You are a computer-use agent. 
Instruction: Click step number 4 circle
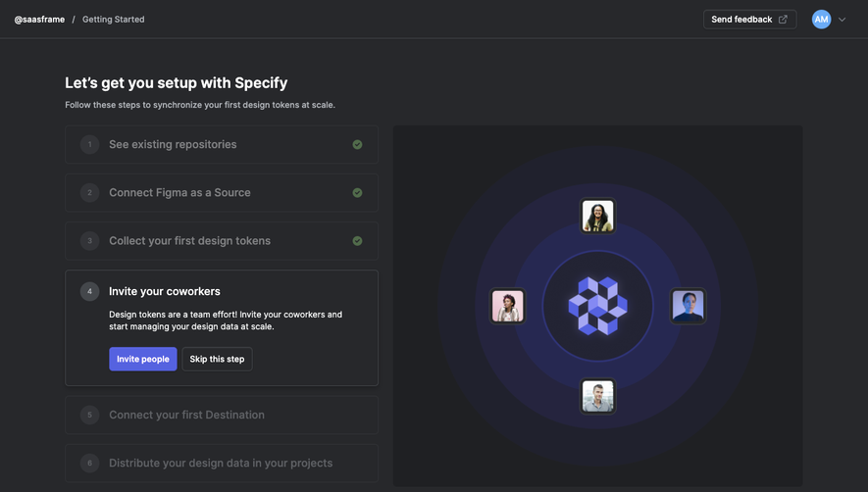[x=89, y=291]
